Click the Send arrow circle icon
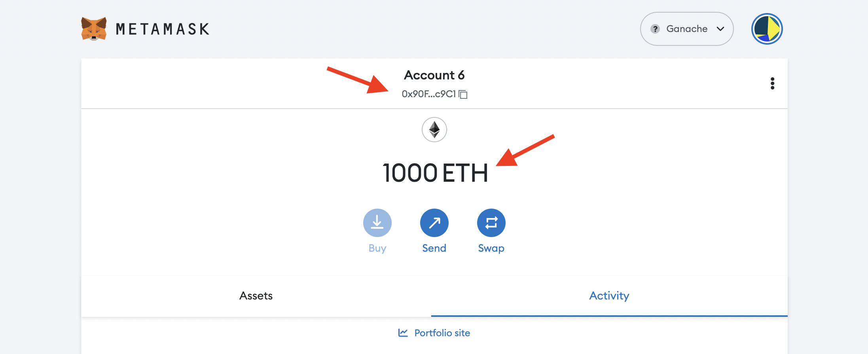 tap(434, 223)
